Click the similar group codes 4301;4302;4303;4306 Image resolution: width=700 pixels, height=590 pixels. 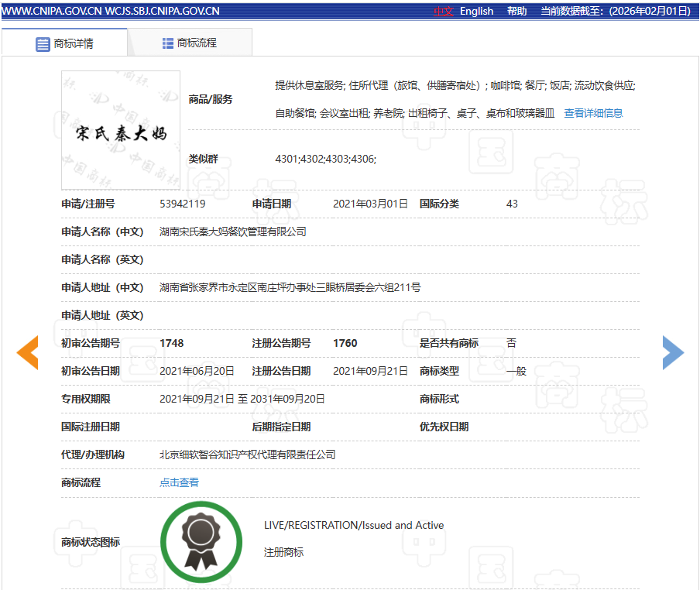[325, 159]
